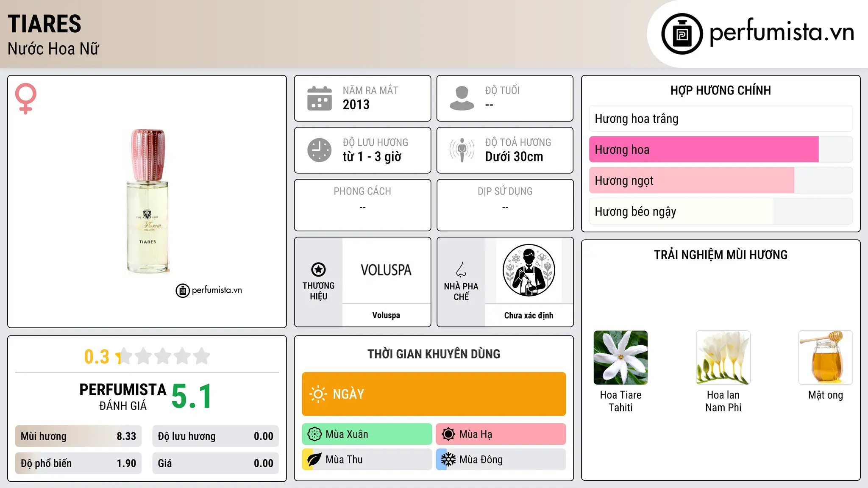Viewport: 868px width, 488px height.
Task: Click the Voluspa brand logo
Action: [x=386, y=270]
